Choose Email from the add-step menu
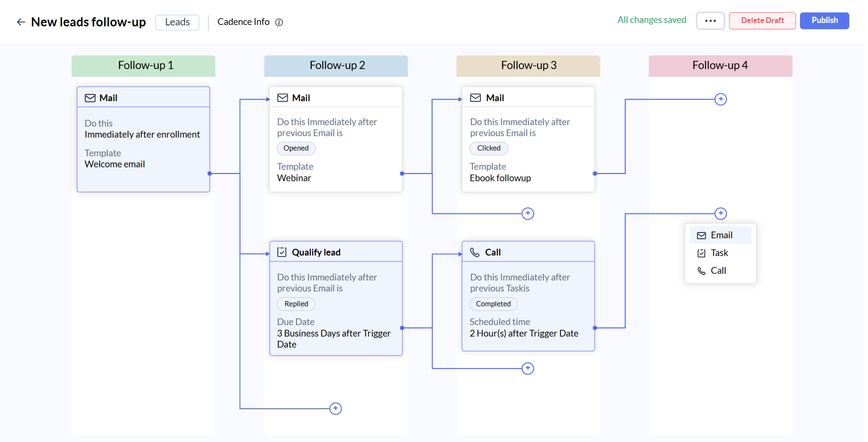This screenshot has height=442, width=868. (720, 235)
